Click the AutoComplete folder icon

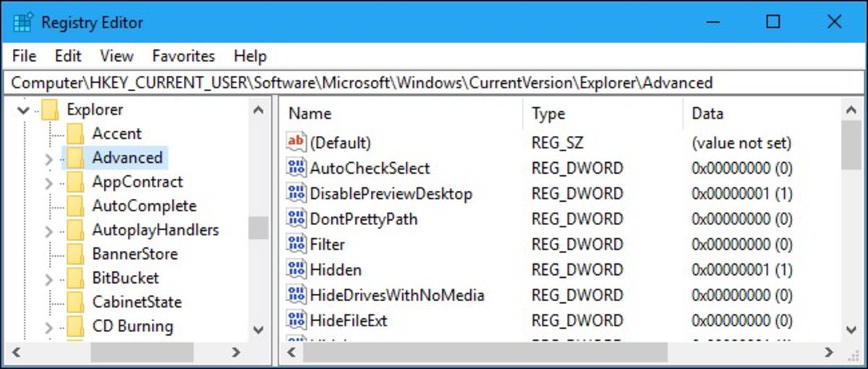coord(75,206)
